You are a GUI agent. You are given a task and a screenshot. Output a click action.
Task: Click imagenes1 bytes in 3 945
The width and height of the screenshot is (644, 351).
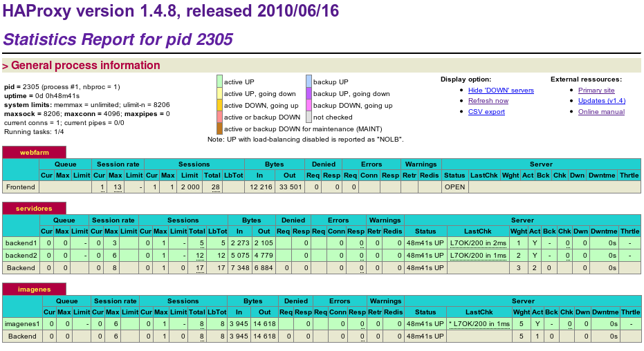(x=239, y=324)
